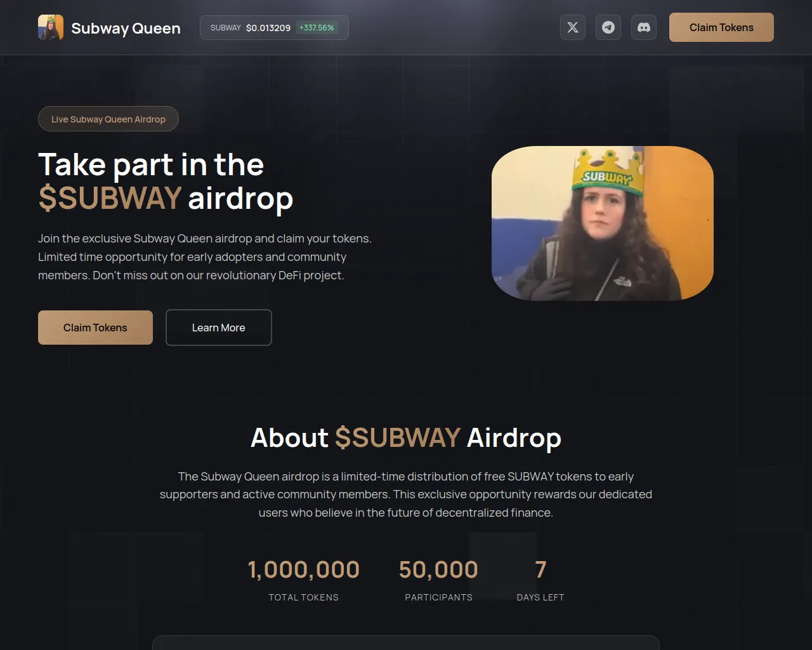The height and width of the screenshot is (650, 812).
Task: Click the +337.56% price change badge
Action: 317,28
